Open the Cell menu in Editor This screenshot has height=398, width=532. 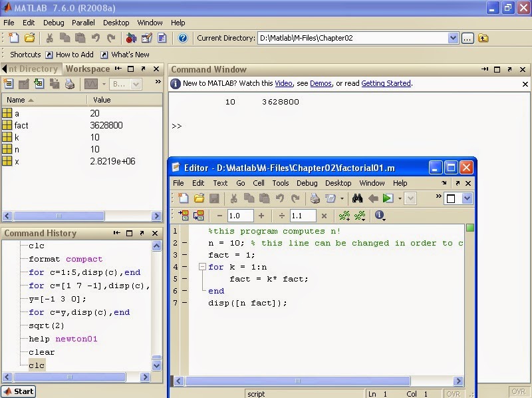pyautogui.click(x=259, y=183)
